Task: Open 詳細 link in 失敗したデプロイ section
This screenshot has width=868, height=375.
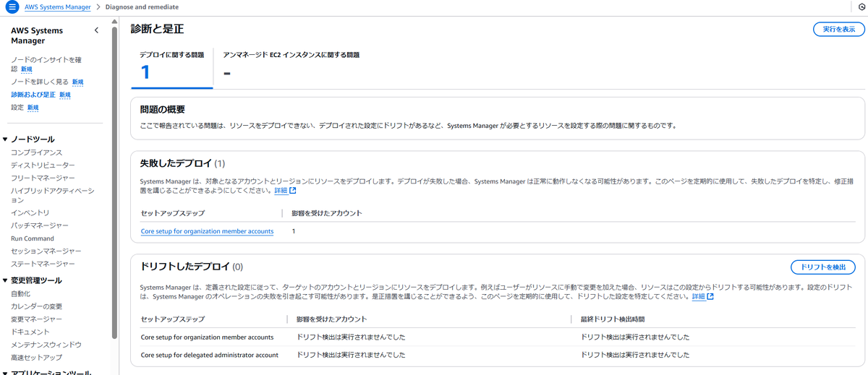Action: pyautogui.click(x=281, y=191)
